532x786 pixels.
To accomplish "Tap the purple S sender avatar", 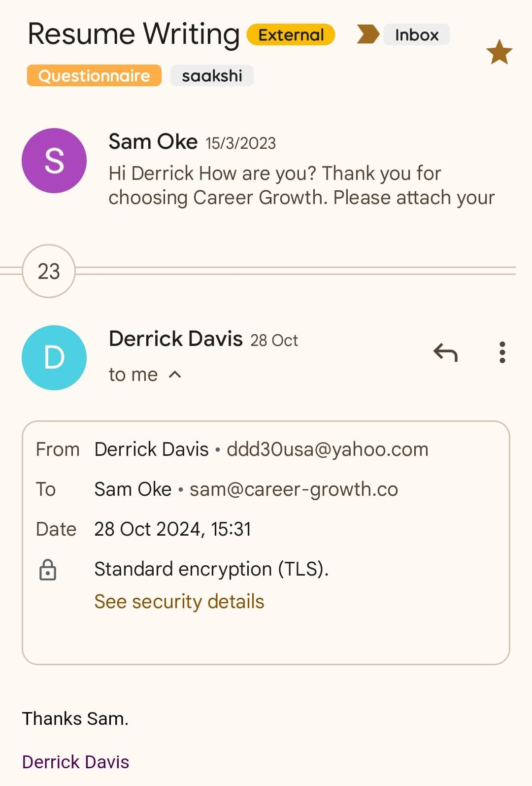I will [x=54, y=161].
